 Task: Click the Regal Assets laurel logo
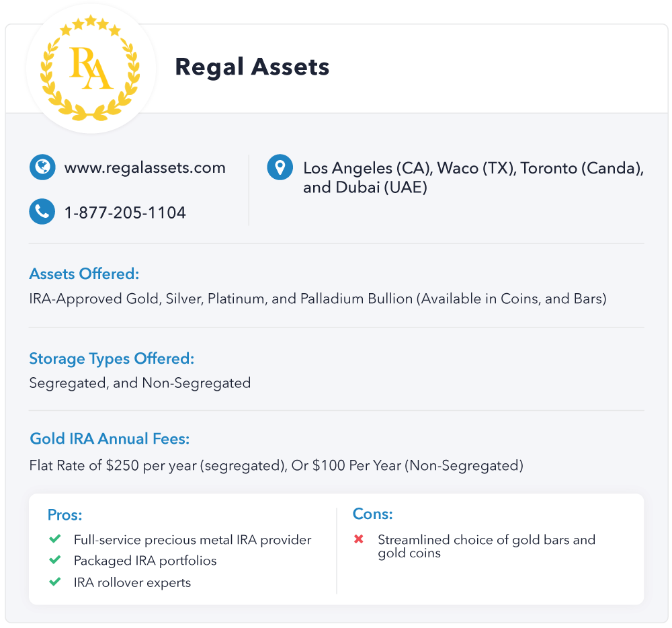pyautogui.click(x=91, y=68)
